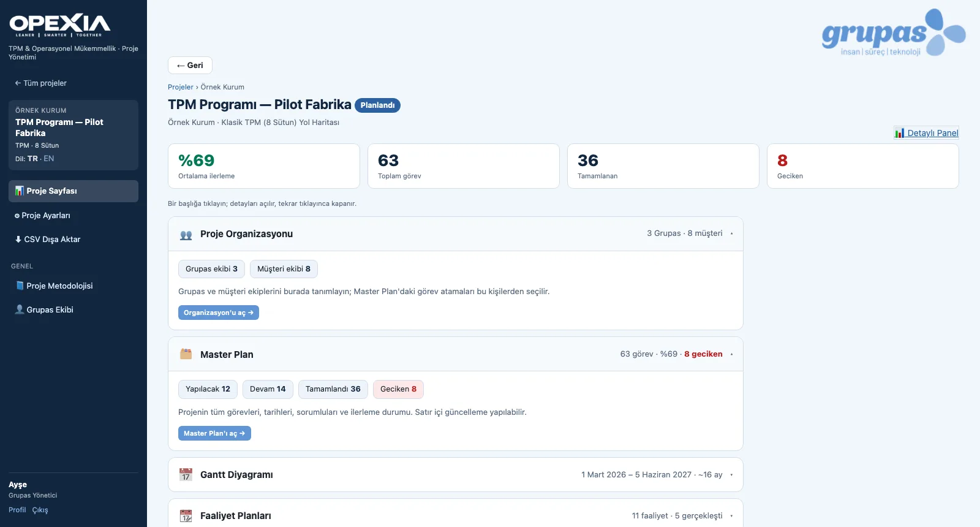
Task: Click the Proje Ayarları gear icon
Action: coord(17,216)
